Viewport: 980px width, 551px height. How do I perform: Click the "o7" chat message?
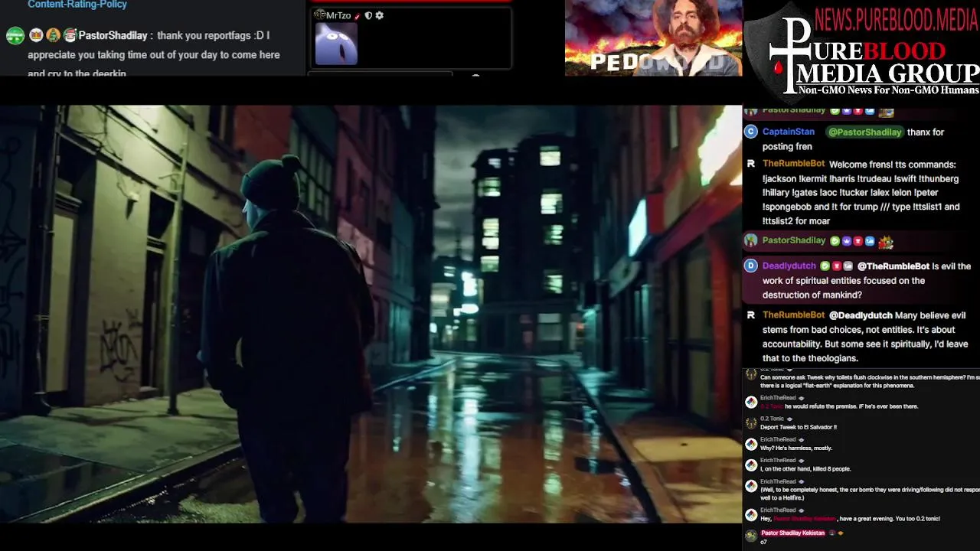(763, 542)
